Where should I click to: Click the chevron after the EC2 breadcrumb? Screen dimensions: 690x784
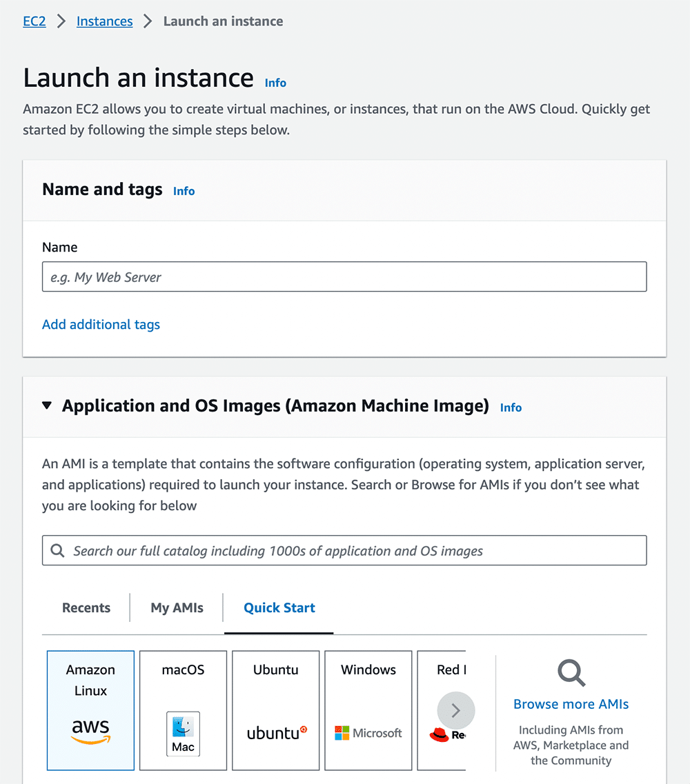tap(61, 21)
